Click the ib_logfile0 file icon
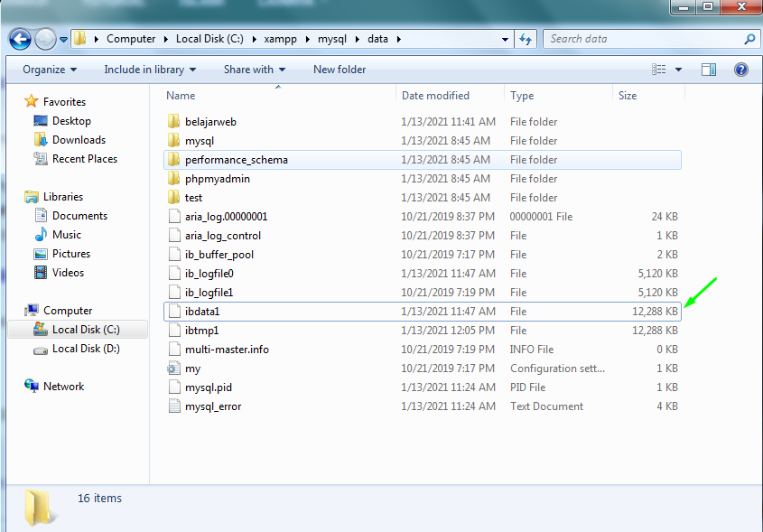 [174, 273]
